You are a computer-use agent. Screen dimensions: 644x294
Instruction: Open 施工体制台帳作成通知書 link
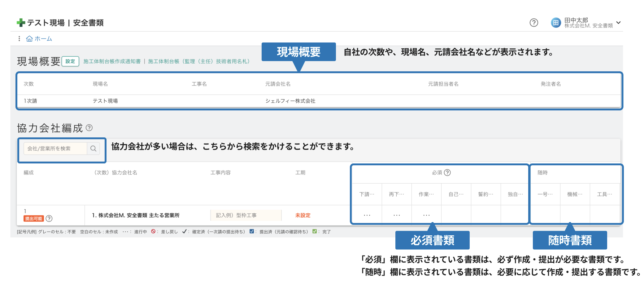[112, 61]
